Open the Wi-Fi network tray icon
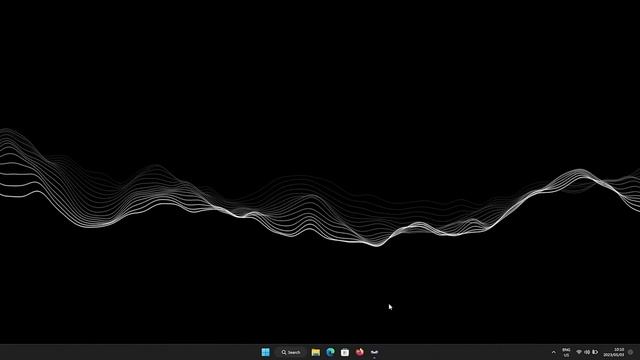640x360 pixels. tap(579, 352)
